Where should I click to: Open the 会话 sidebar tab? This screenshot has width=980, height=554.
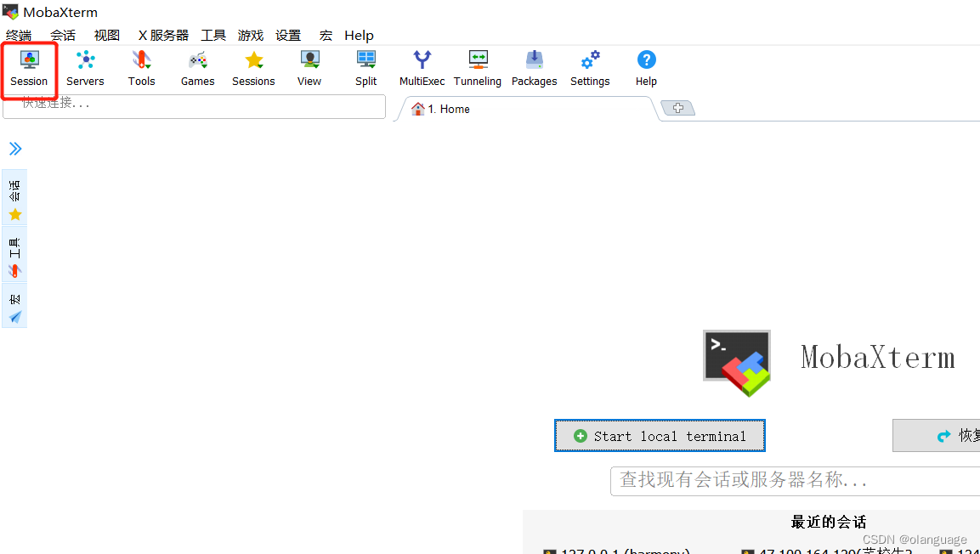[x=15, y=197]
